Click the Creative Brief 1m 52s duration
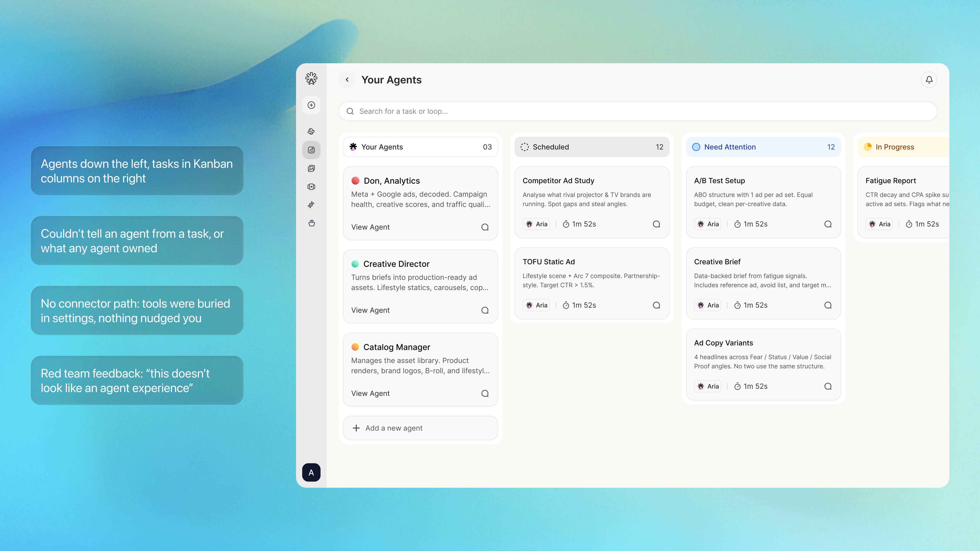The height and width of the screenshot is (551, 980). click(x=755, y=305)
